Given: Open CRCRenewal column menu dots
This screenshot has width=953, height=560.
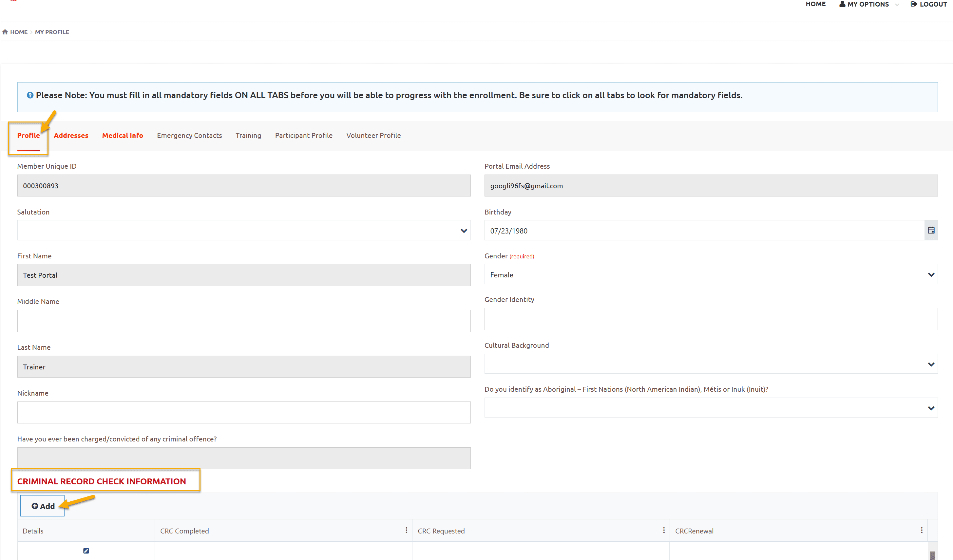Looking at the screenshot, I should (922, 531).
